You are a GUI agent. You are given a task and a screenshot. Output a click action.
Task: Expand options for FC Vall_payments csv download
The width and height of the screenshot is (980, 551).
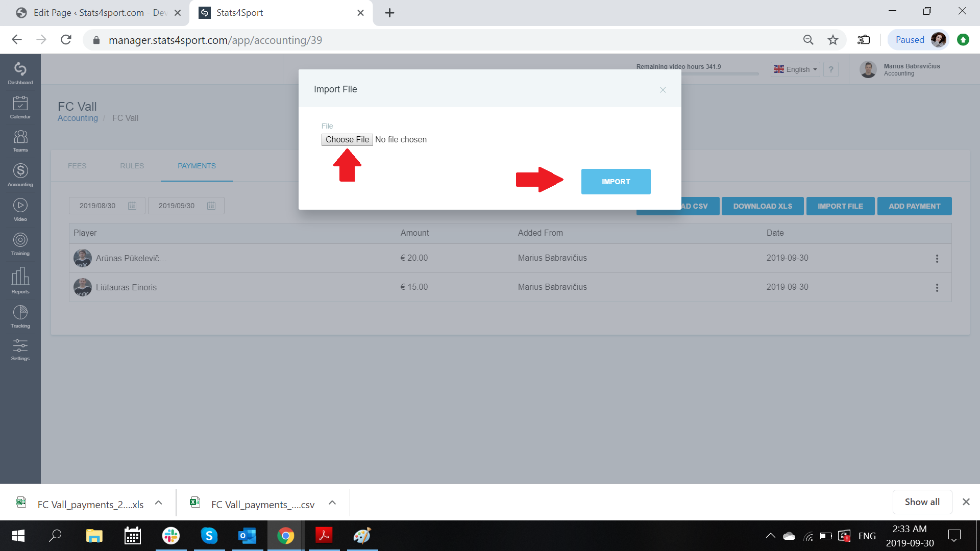[332, 503]
